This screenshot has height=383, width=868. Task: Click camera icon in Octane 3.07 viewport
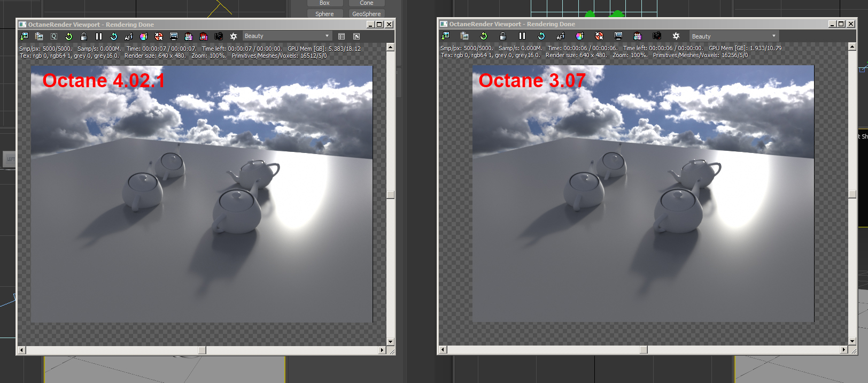pyautogui.click(x=657, y=36)
